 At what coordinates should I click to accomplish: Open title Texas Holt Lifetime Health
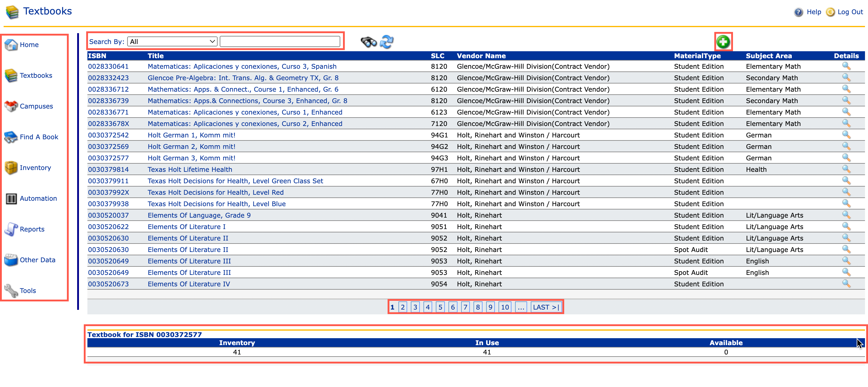click(190, 169)
